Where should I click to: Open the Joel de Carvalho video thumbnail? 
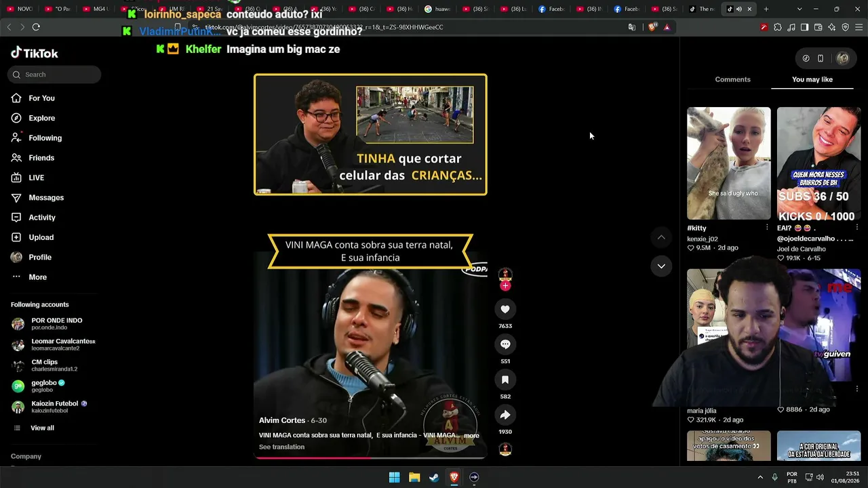[819, 163]
